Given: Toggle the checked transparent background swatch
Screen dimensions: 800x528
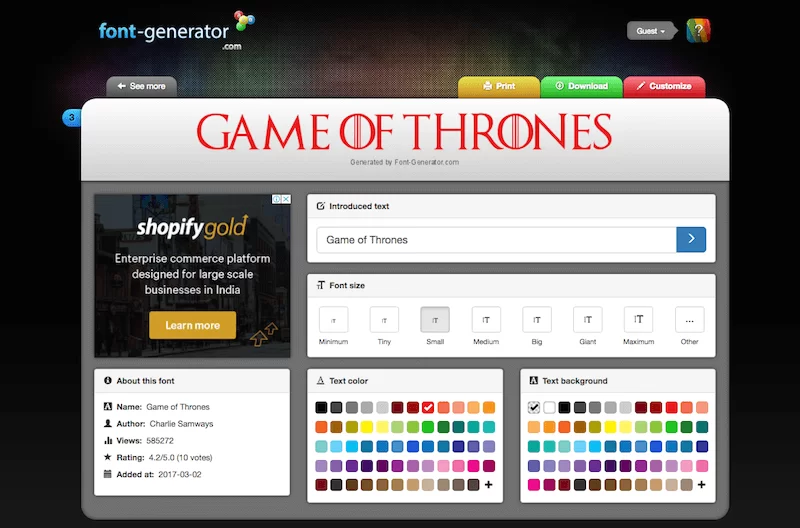Looking at the screenshot, I should (534, 407).
